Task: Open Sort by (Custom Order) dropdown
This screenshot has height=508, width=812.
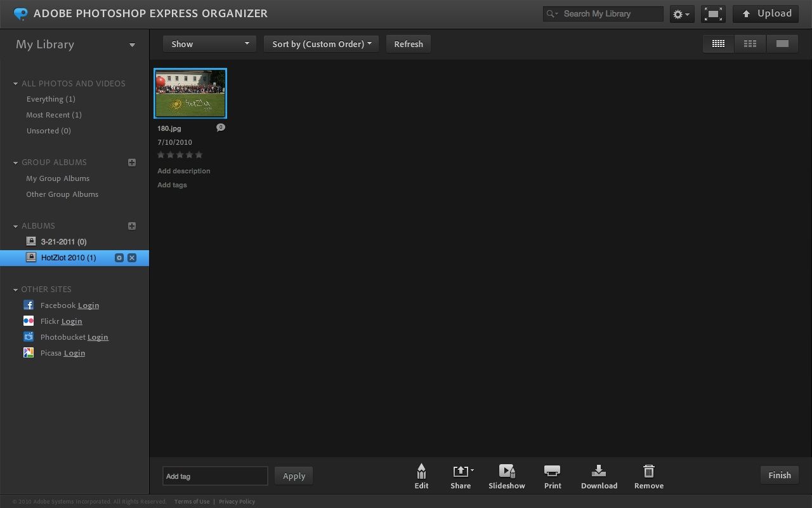Action: pos(321,44)
